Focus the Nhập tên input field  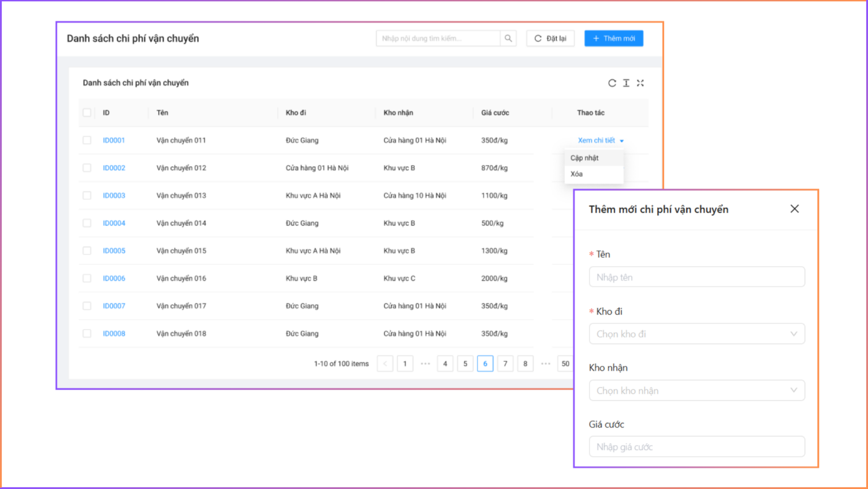click(x=697, y=277)
